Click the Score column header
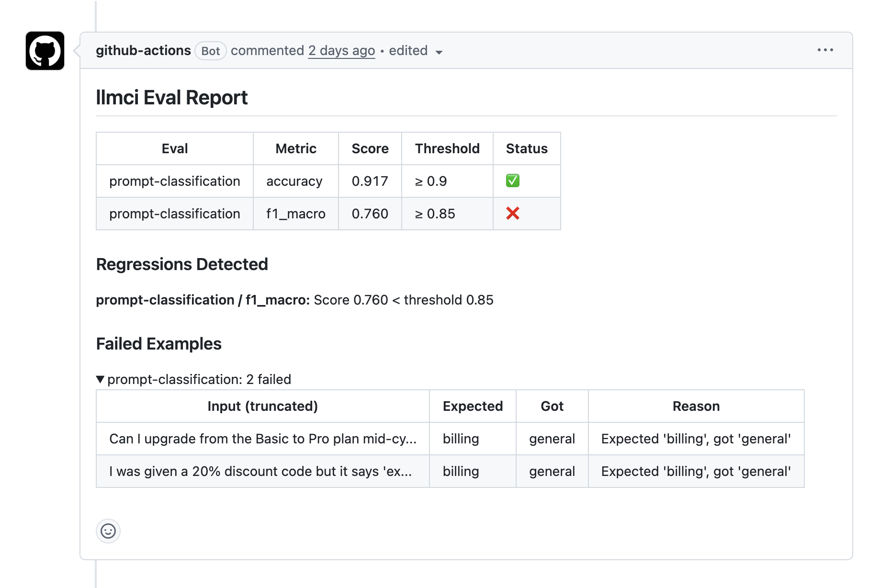Screen dimensions: 880x588 pyautogui.click(x=370, y=148)
